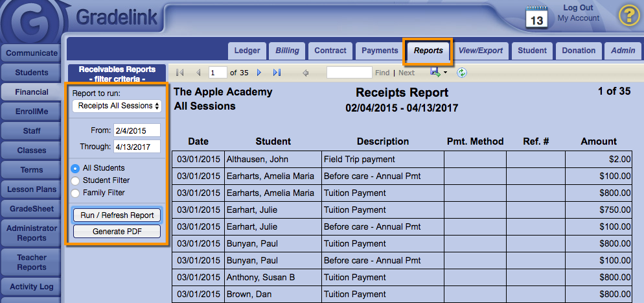This screenshot has height=303, width=644.
Task: Open Students in the left sidebar
Action: tap(32, 73)
